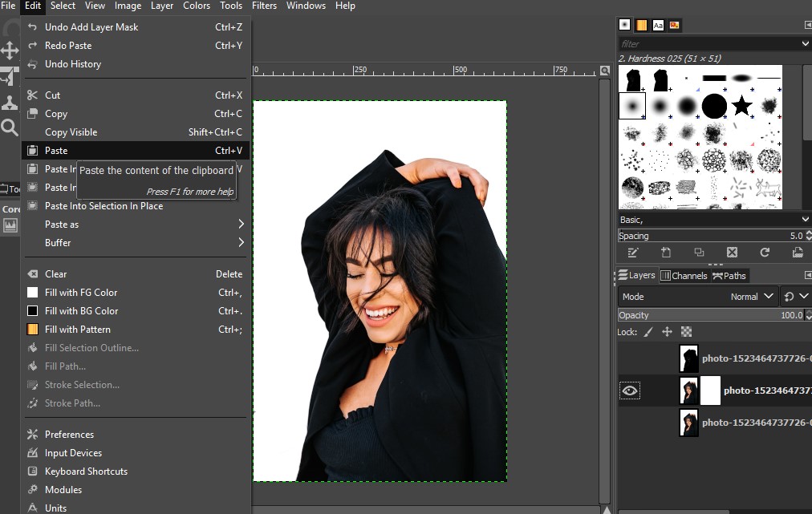Open the Fonts tab in the brushes dock
This screenshot has width=812, height=514.
click(658, 25)
